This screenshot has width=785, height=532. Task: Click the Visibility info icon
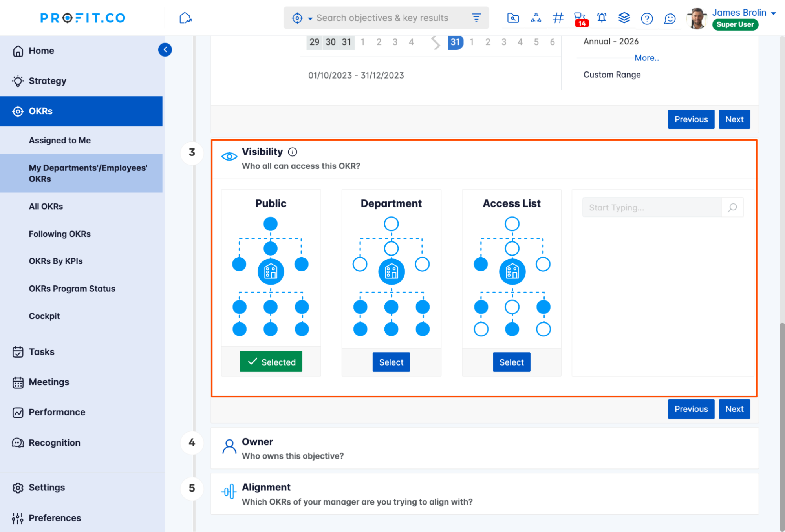coord(293,152)
